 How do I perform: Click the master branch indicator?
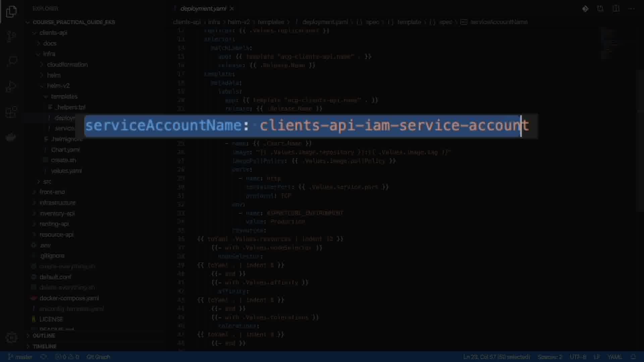20,357
